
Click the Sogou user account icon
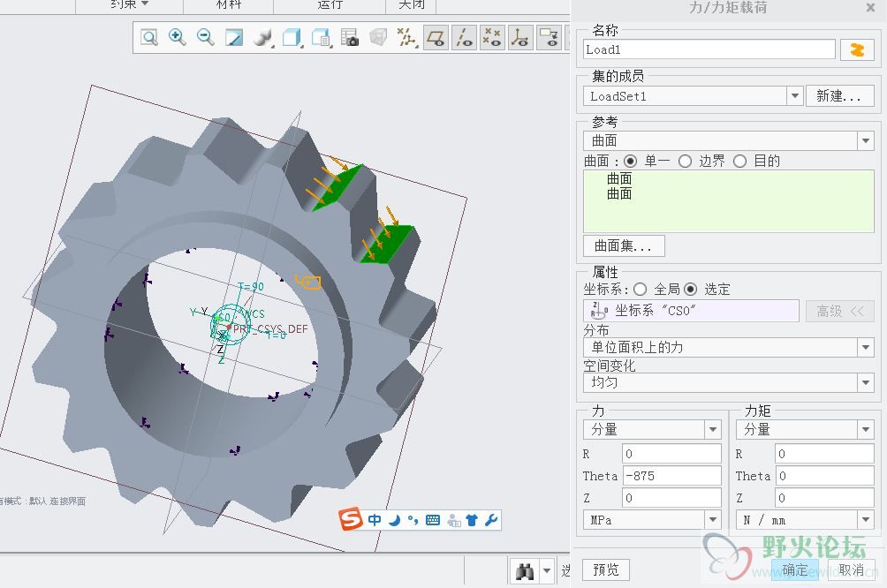click(x=454, y=520)
